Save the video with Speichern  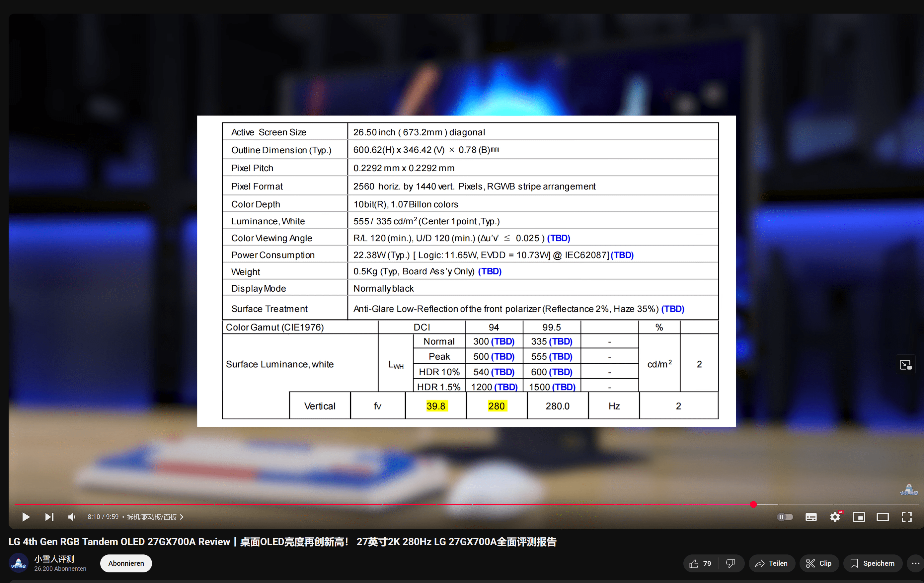(x=873, y=563)
